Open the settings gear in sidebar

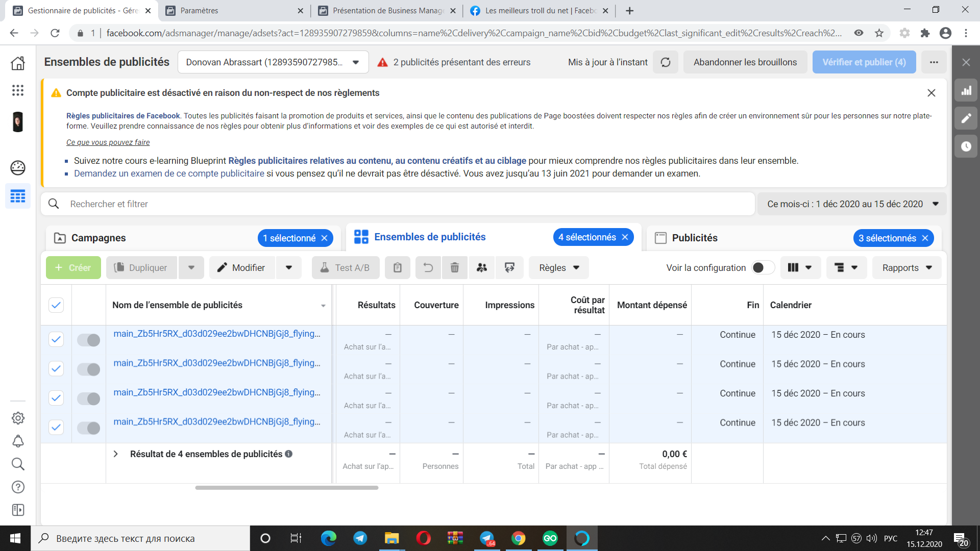pos(18,418)
